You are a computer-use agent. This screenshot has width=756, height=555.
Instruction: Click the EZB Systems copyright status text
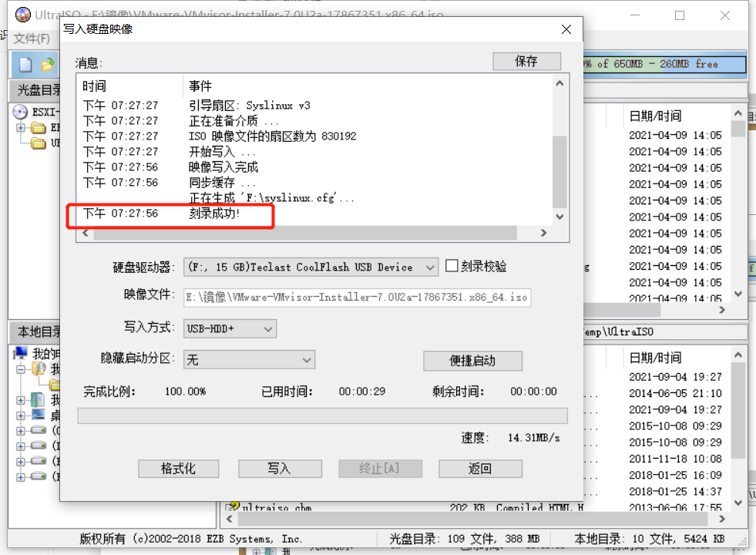click(191, 539)
